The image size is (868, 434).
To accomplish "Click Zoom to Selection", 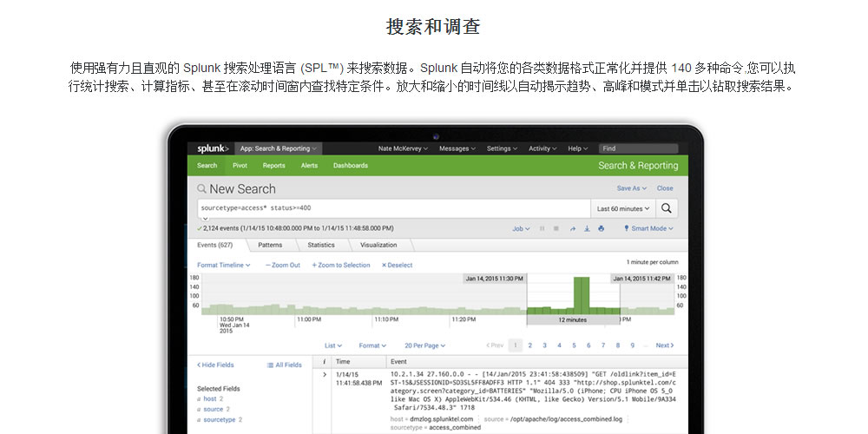I will 341,265.
